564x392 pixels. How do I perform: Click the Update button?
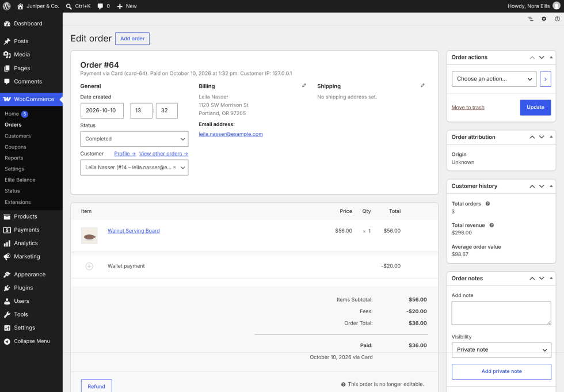(x=535, y=108)
